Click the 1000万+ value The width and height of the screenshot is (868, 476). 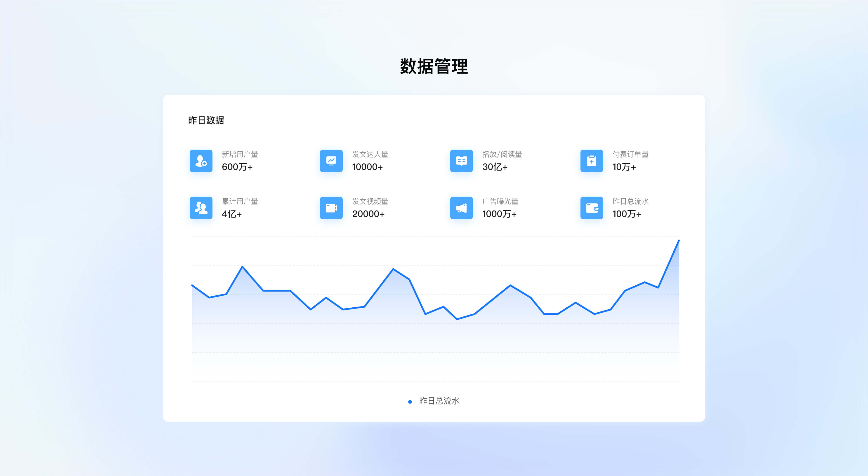coord(499,214)
